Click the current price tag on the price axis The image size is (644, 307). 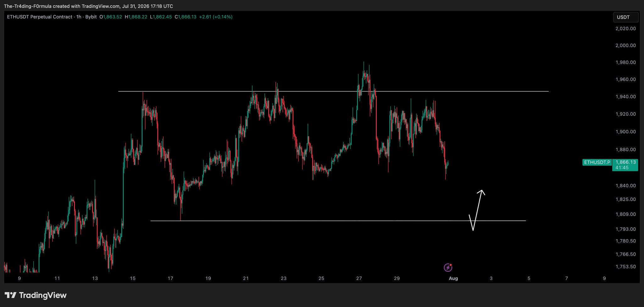click(625, 165)
